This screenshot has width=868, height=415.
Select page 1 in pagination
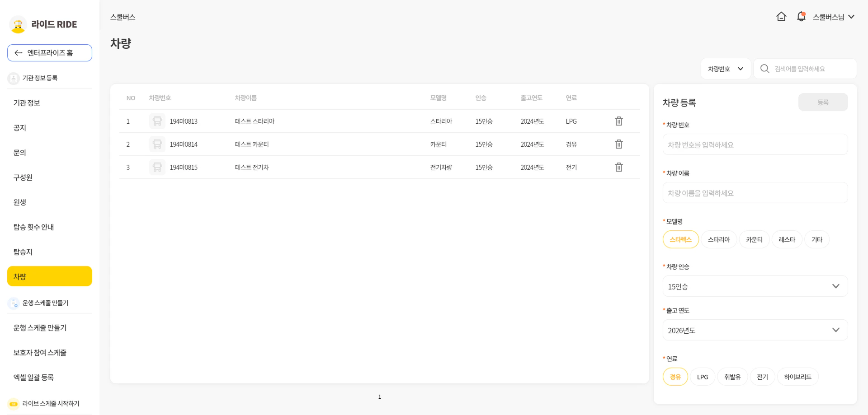pyautogui.click(x=380, y=397)
